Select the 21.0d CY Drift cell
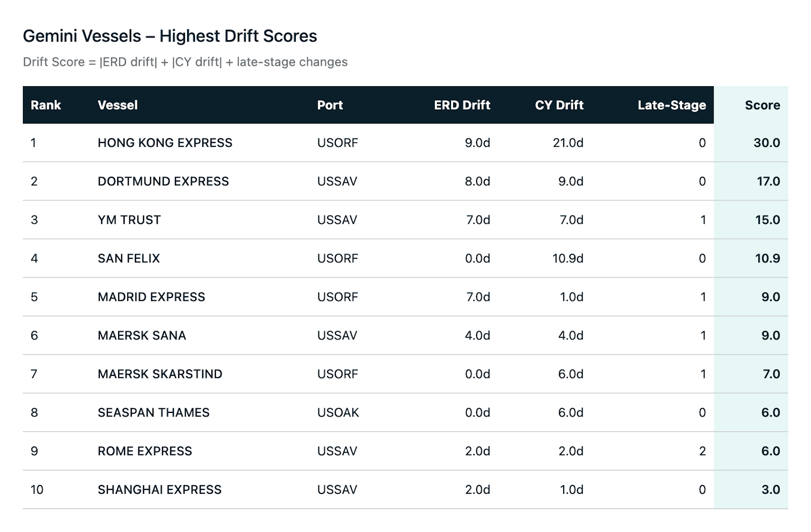The image size is (811, 532). point(568,143)
